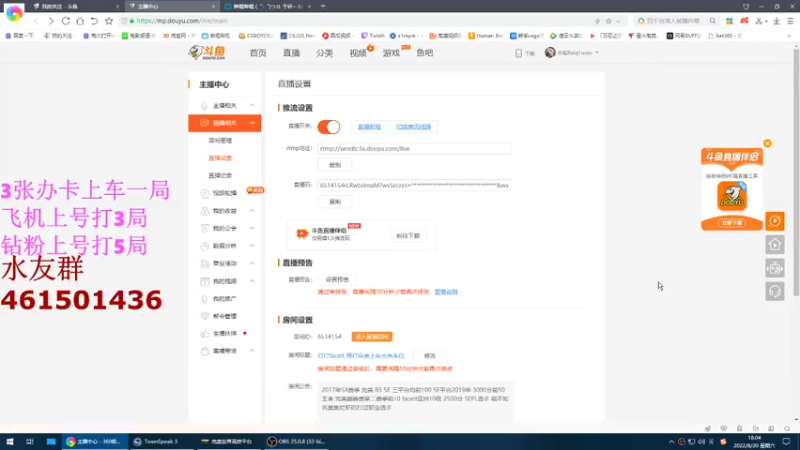Open 视频 in top navigation
Viewport: 800px width, 450px height.
pyautogui.click(x=358, y=53)
